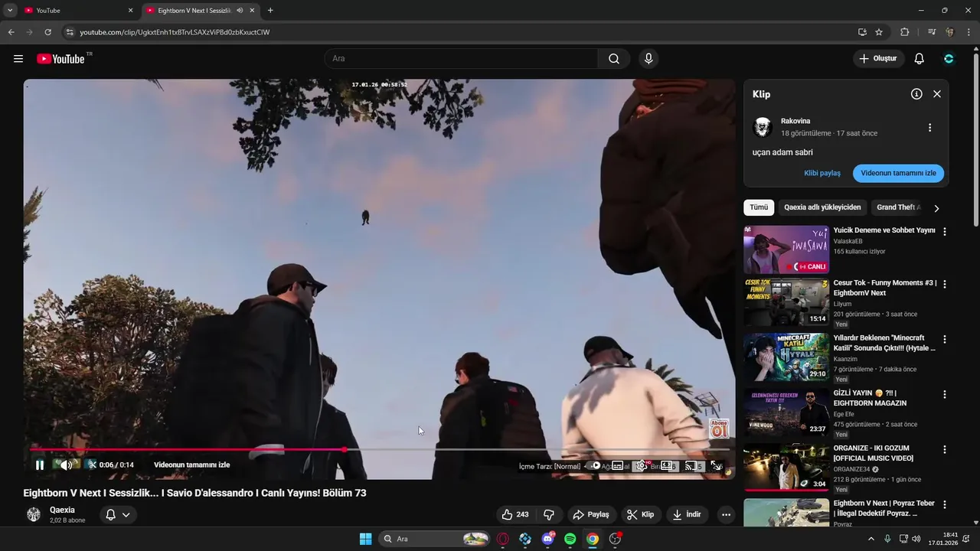The height and width of the screenshot is (551, 980).
Task: Share the video with Paylaş
Action: (591, 514)
